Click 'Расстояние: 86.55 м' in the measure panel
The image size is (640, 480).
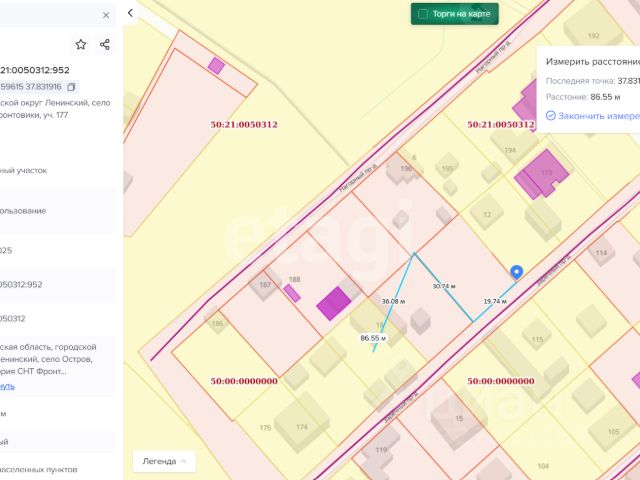coord(583,97)
